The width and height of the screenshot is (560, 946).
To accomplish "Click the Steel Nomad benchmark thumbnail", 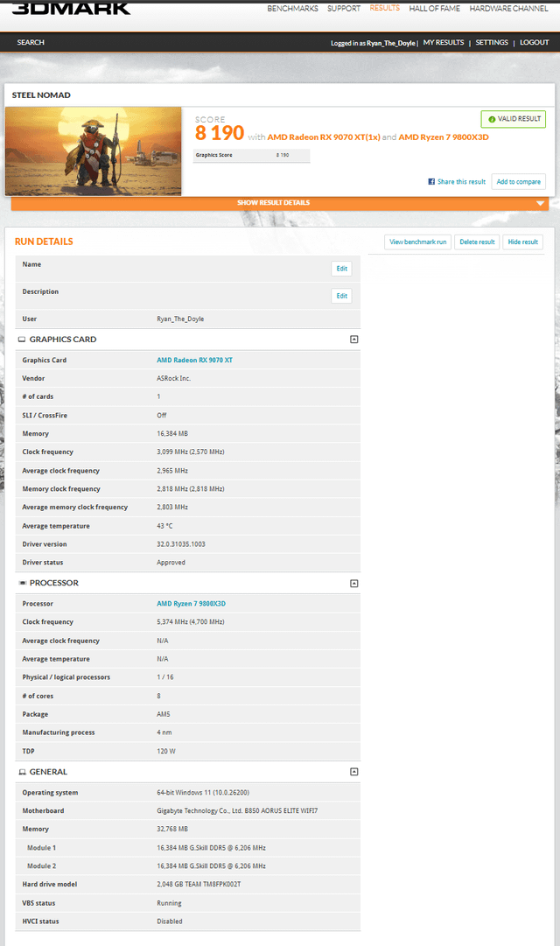I will (94, 151).
